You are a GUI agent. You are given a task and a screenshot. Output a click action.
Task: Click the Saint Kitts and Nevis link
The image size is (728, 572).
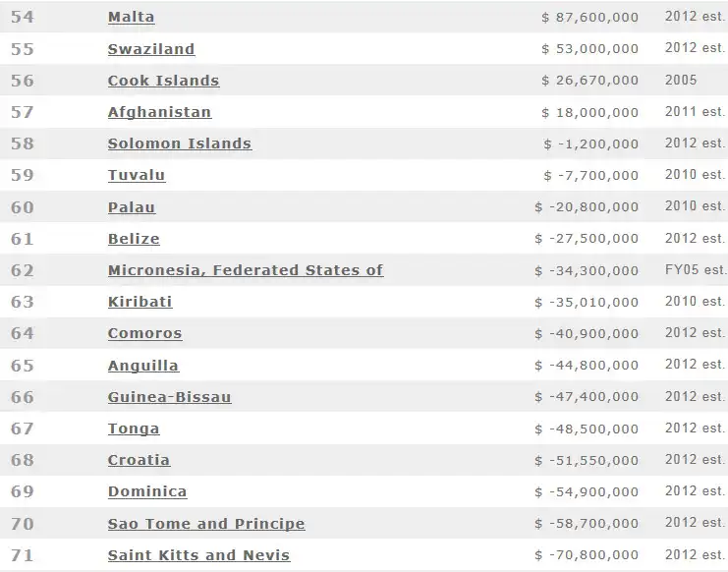(x=199, y=555)
